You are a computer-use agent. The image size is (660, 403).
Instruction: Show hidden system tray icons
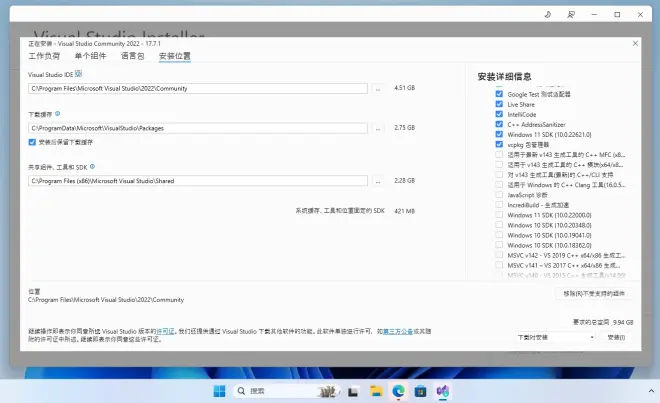pyautogui.click(x=651, y=391)
